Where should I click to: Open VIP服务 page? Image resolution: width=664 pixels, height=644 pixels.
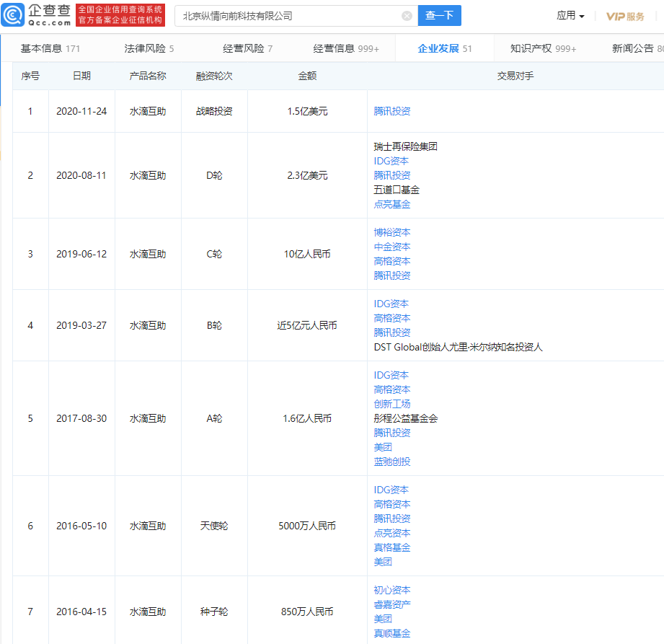pos(624,16)
